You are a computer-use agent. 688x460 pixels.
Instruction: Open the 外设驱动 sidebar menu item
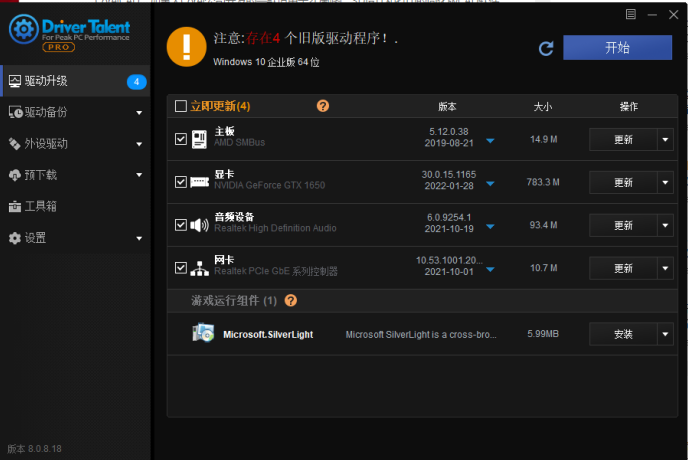click(75, 144)
